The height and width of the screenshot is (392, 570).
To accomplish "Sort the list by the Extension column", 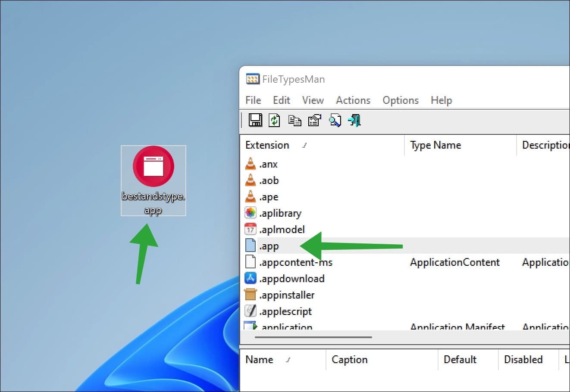I will tap(267, 145).
